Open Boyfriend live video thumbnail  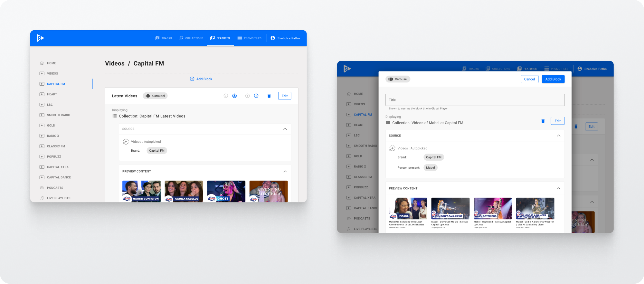(493, 209)
